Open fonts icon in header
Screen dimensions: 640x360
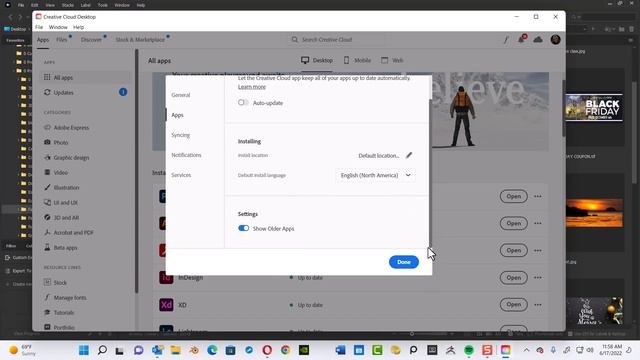(x=506, y=40)
